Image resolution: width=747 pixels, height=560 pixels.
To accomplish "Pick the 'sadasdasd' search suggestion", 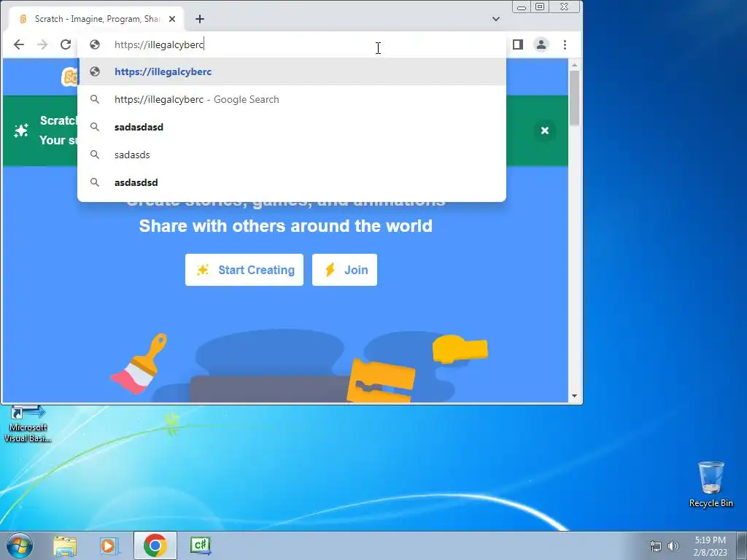I will 292,127.
